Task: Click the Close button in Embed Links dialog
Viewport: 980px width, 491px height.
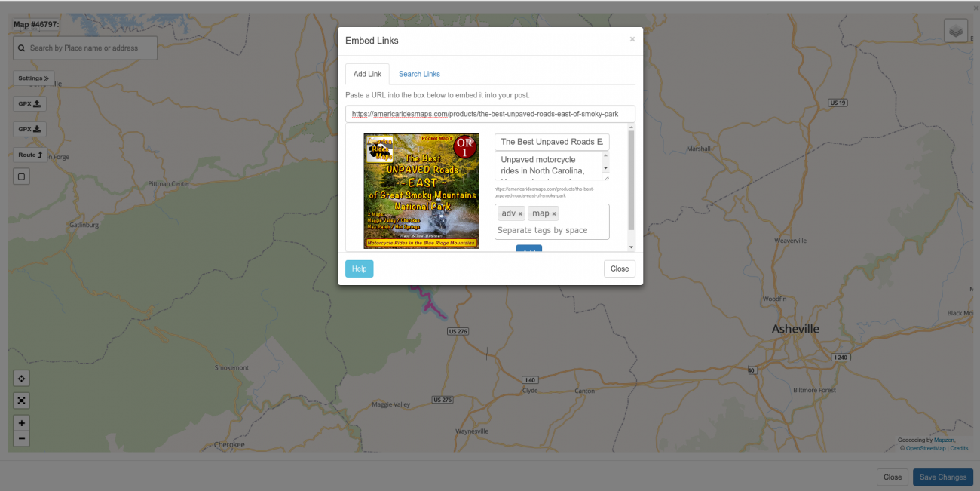Action: click(620, 269)
